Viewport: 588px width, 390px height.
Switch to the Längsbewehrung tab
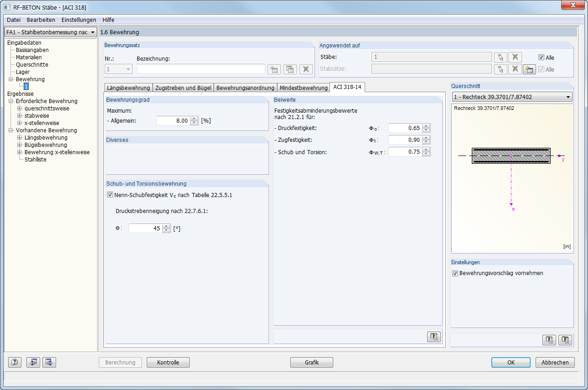pyautogui.click(x=129, y=88)
